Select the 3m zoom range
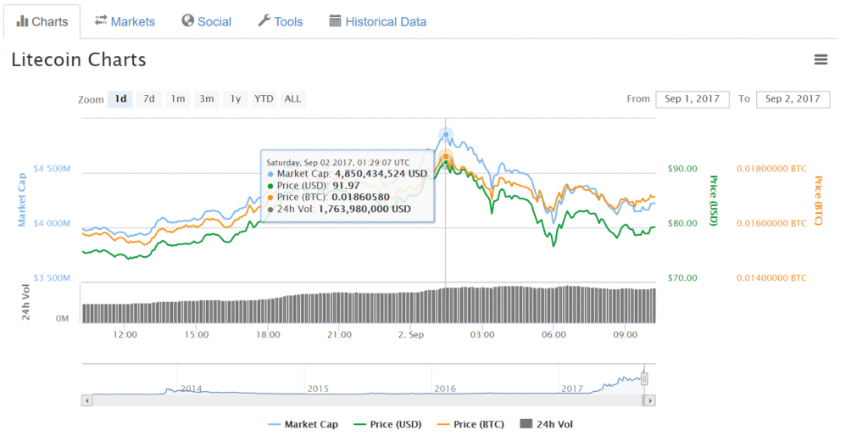868x436 pixels. pyautogui.click(x=207, y=99)
